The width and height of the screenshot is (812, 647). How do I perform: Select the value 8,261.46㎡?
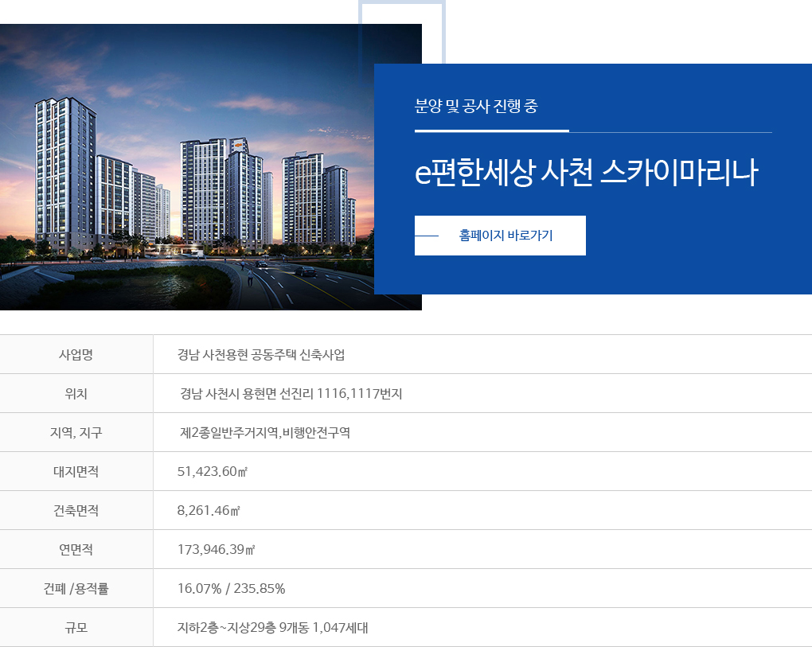point(209,510)
